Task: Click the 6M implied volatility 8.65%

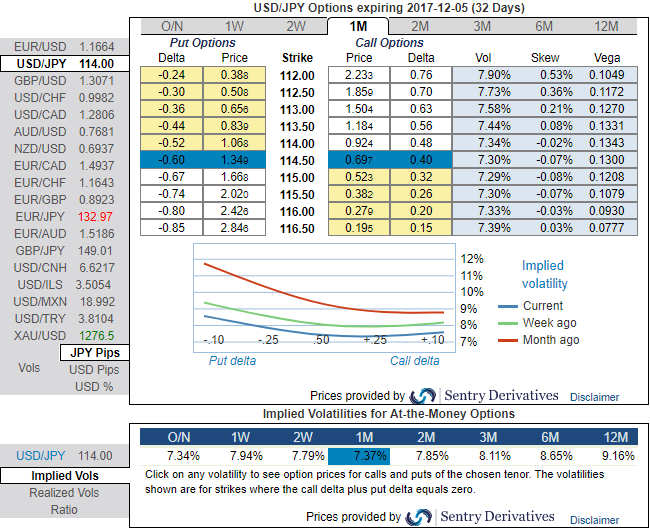Action: point(556,456)
